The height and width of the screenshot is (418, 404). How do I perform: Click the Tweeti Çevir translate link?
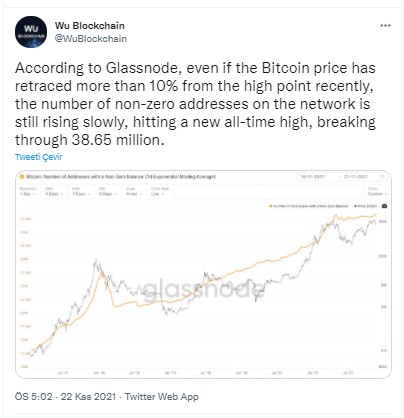(38, 157)
